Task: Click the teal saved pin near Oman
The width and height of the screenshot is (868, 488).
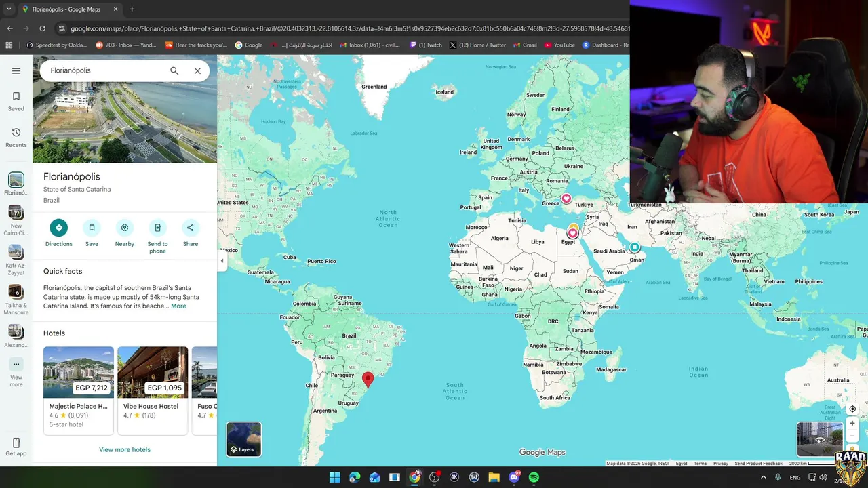Action: 635,247
